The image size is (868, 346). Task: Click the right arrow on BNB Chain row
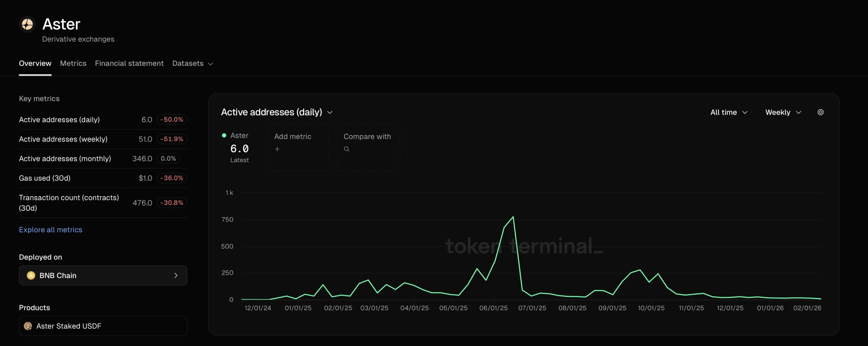coord(176,275)
